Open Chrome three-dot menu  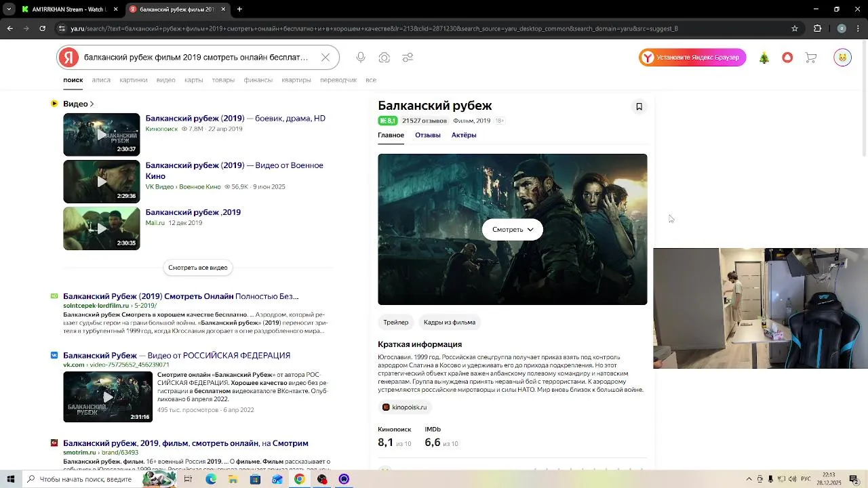tap(859, 28)
